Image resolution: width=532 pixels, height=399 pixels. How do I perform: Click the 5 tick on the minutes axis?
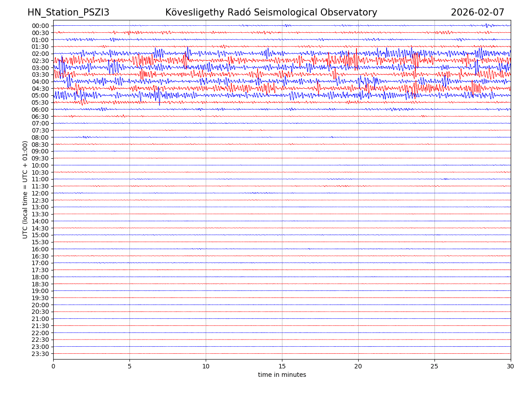pyautogui.click(x=129, y=367)
